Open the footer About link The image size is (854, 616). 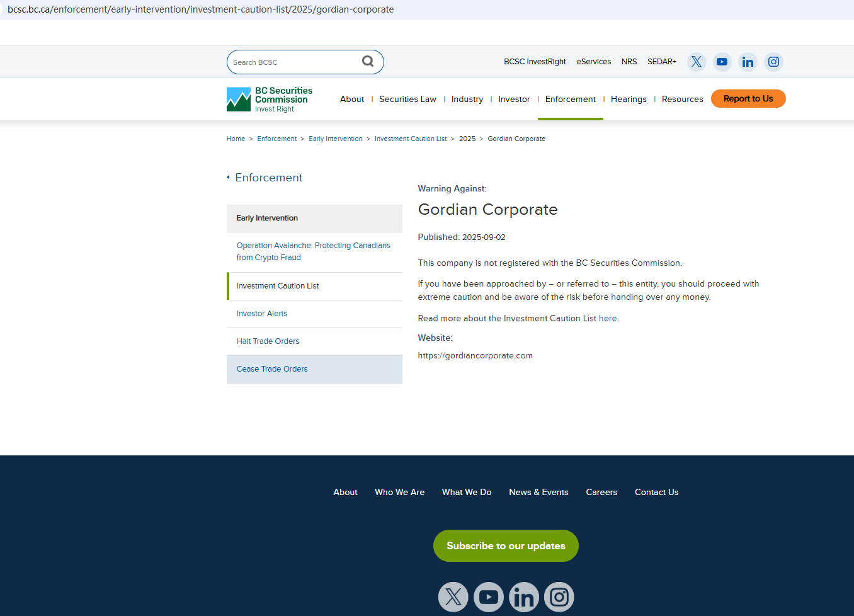345,493
